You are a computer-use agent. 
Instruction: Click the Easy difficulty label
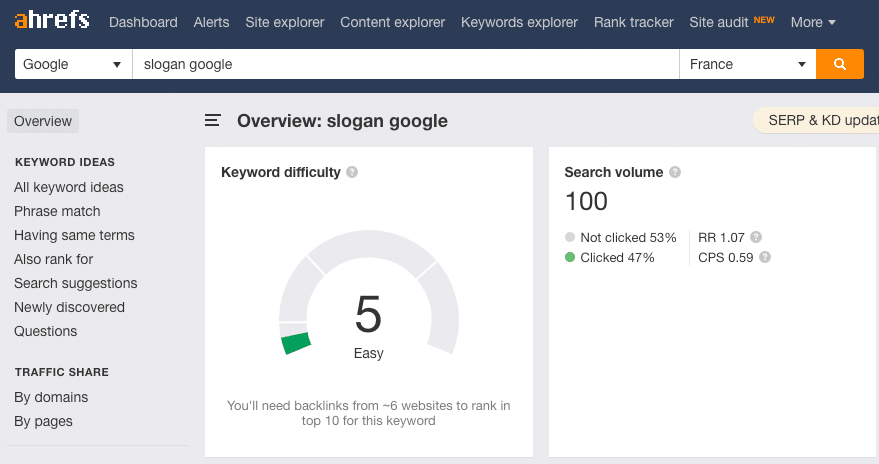pyautogui.click(x=368, y=353)
